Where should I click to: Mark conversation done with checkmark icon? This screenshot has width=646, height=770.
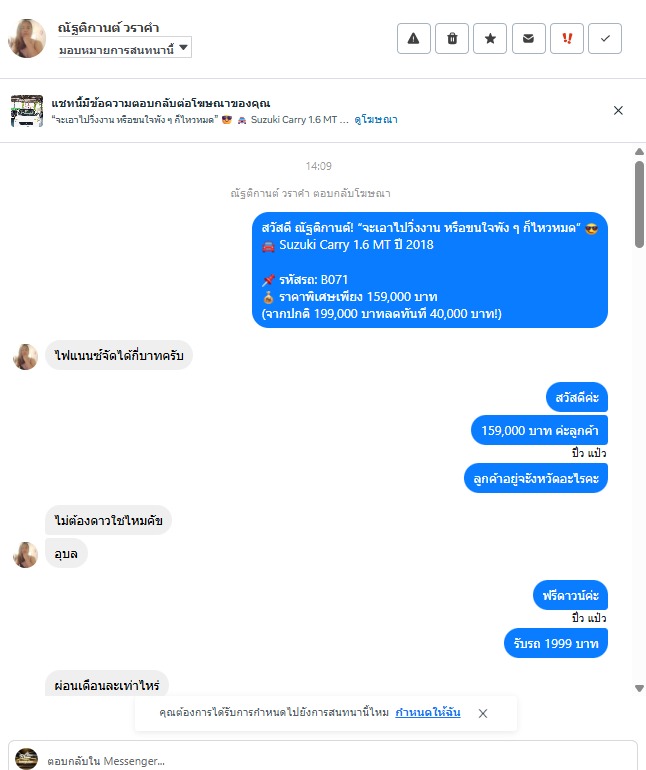(605, 38)
